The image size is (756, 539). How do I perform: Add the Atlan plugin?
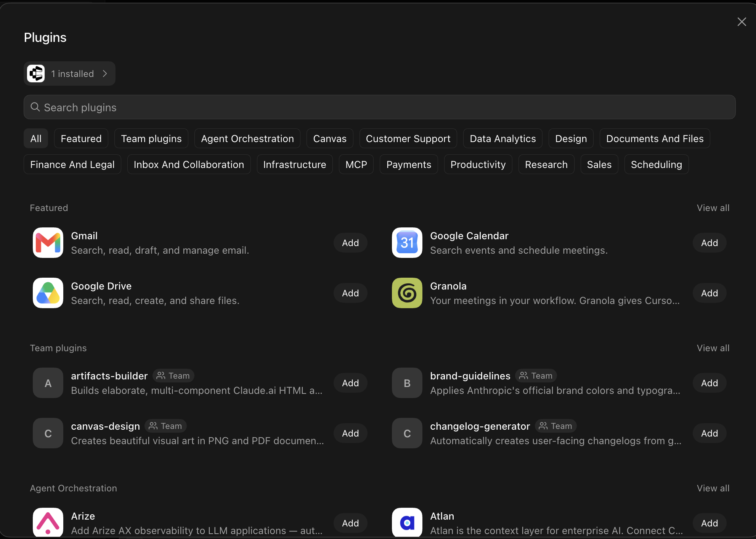pyautogui.click(x=709, y=523)
